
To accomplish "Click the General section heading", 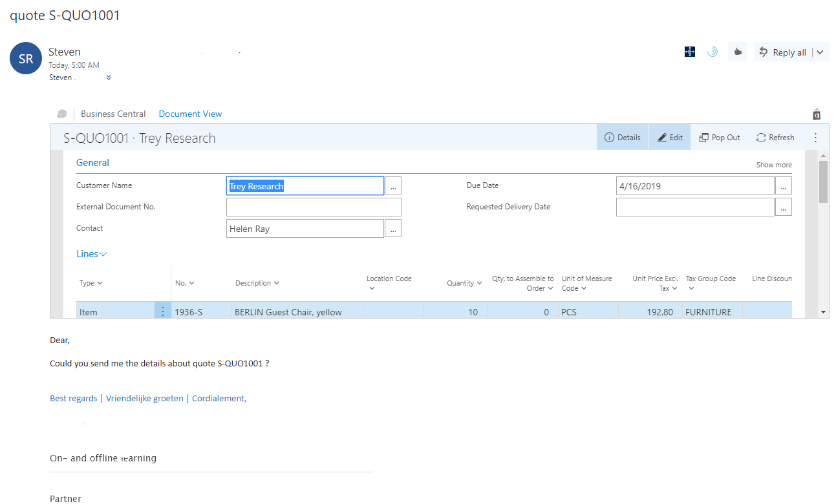I will click(x=92, y=163).
